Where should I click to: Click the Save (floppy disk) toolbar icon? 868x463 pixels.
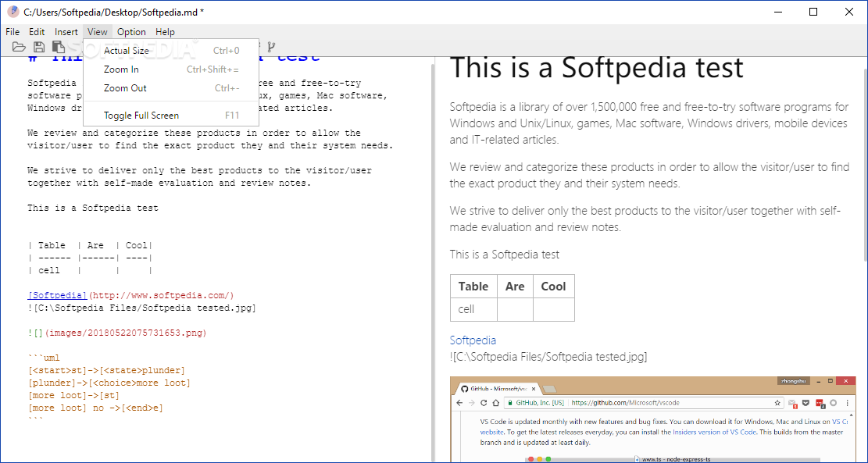pyautogui.click(x=39, y=47)
